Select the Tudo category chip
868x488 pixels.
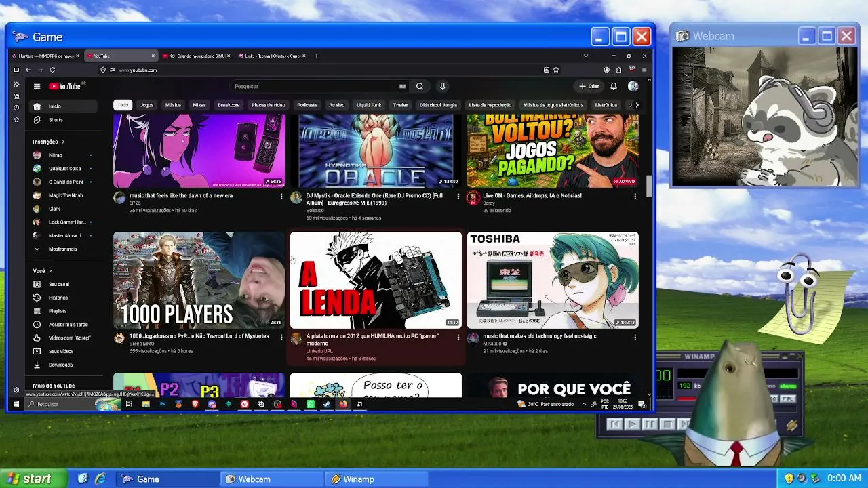pos(123,105)
